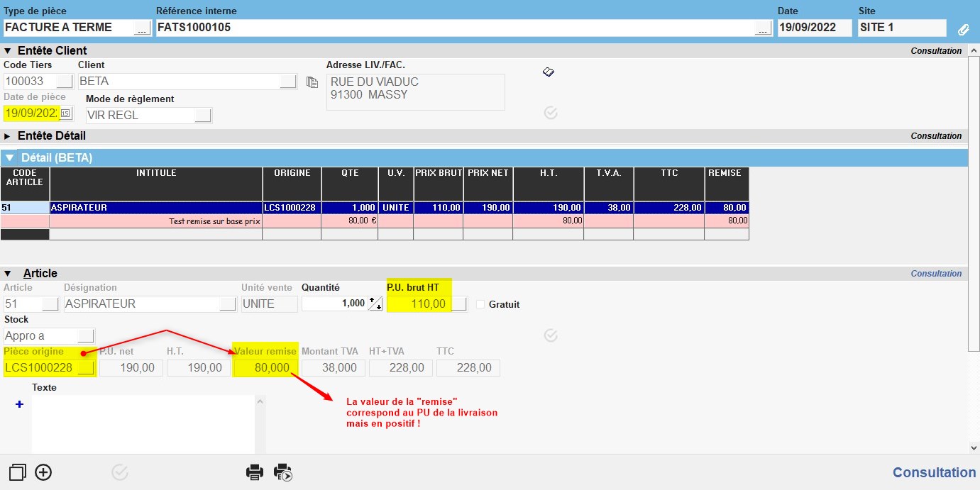Collapse the Article section
980x490 pixels.
(x=8, y=274)
